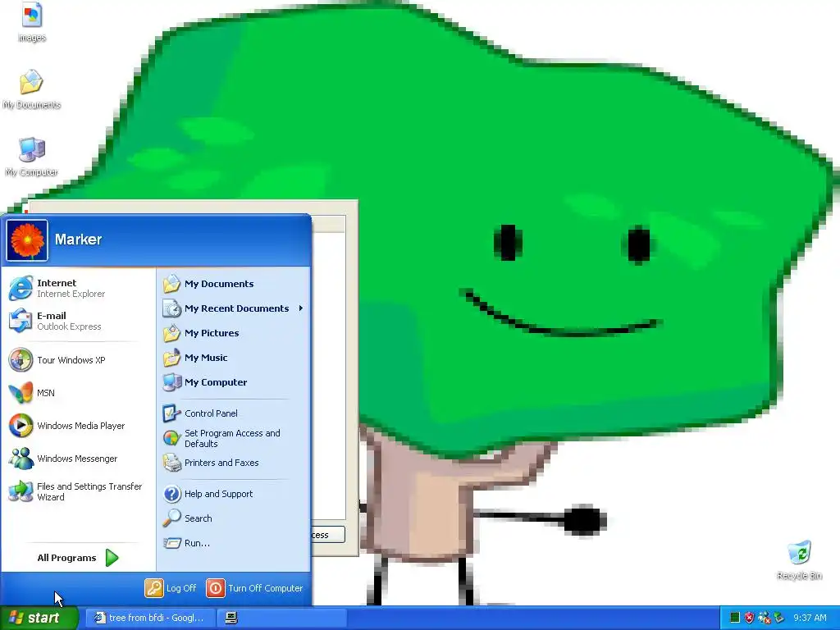Open the Windows Messenger icon
This screenshot has height=630, width=840.
click(x=21, y=459)
